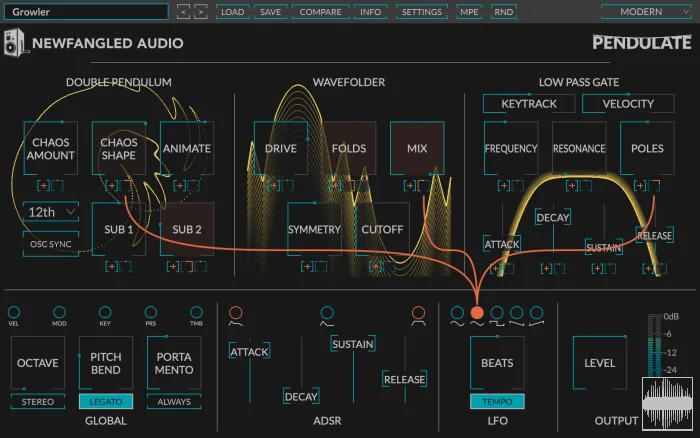The width and height of the screenshot is (700, 438).
Task: Toggle MPE mode in top bar
Action: pos(469,12)
